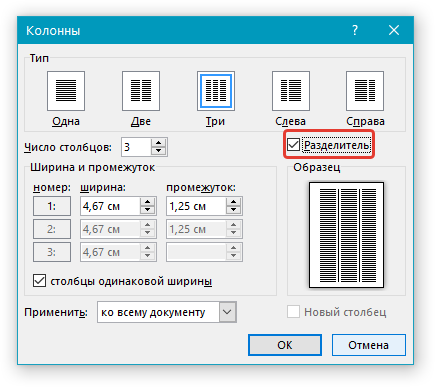Image resolution: width=435 pixels, height=387 pixels.
Task: Click the column 3 промежуток field
Action: pos(196,252)
